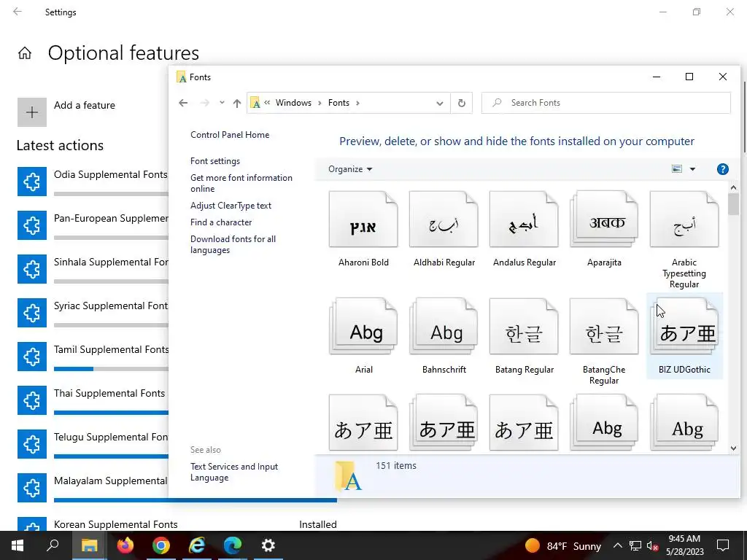747x560 pixels.
Task: Click Windows in the address breadcrumb
Action: tap(293, 103)
